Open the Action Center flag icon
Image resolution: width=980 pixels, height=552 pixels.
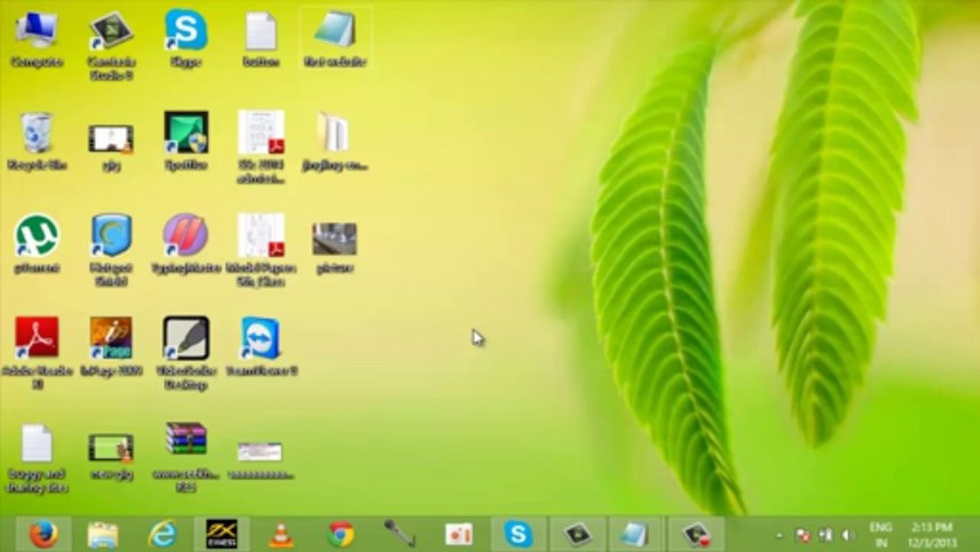pos(804,535)
